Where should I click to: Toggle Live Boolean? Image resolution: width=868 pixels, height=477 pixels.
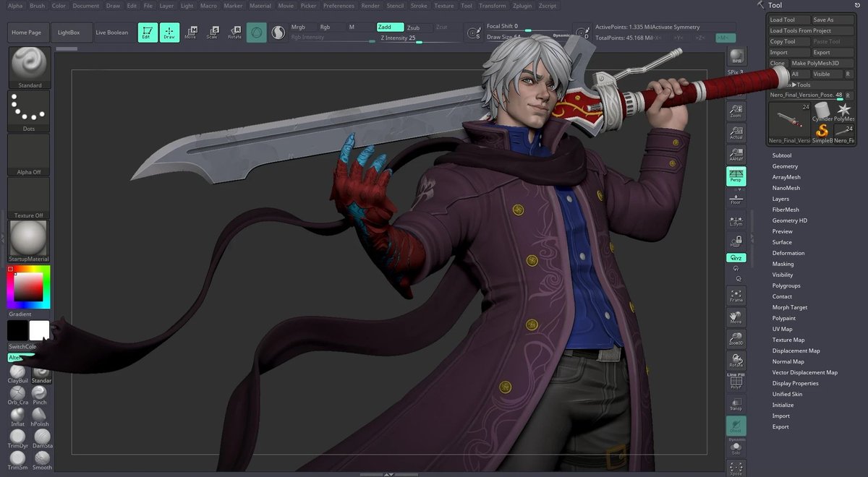coord(112,33)
